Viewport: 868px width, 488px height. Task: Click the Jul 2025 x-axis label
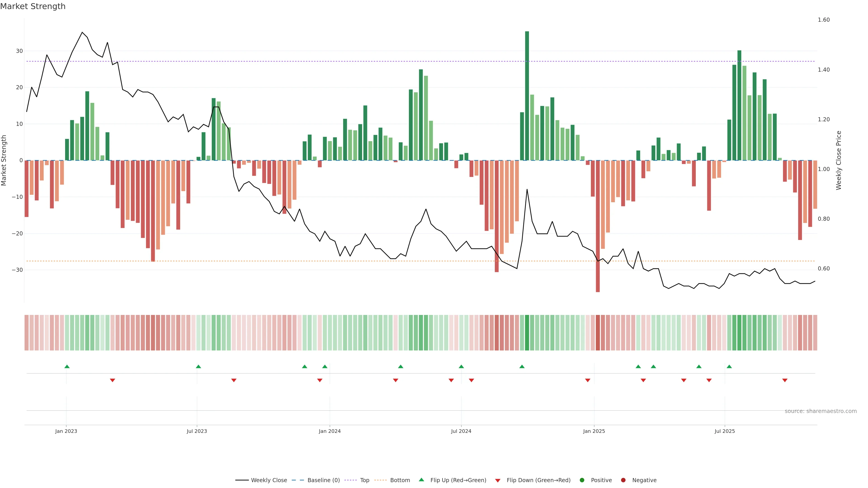click(724, 431)
